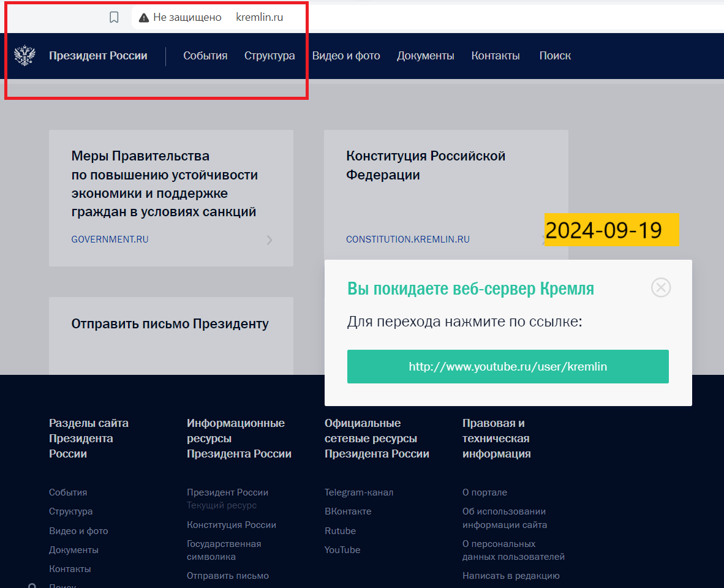Click the 'Не защищено' security warning icon

[144, 18]
